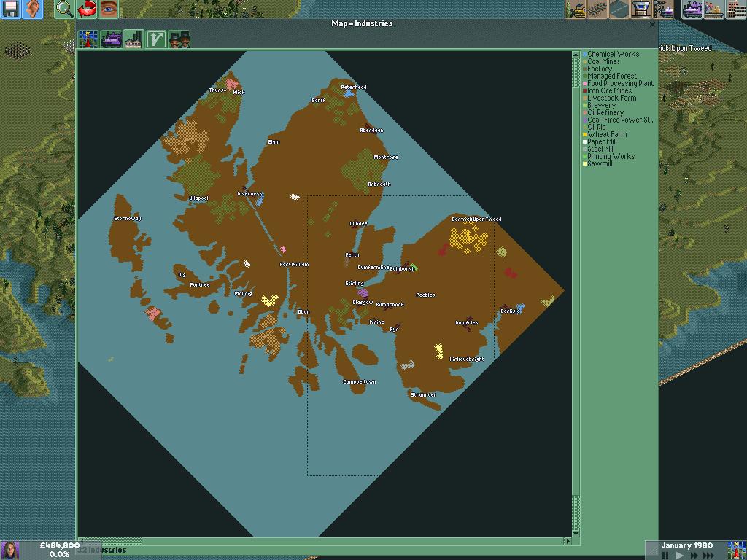Click the map's scroll right arrow
The height and width of the screenshot is (560, 747).
pos(567,541)
